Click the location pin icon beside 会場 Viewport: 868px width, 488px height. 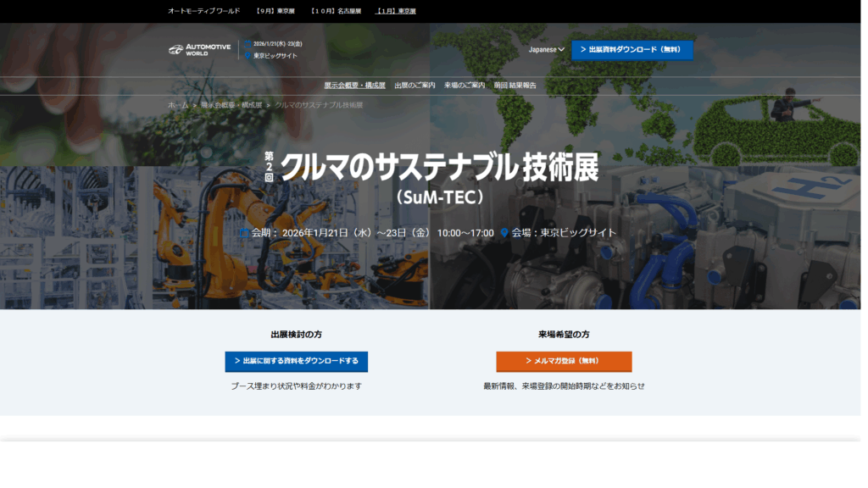(504, 233)
